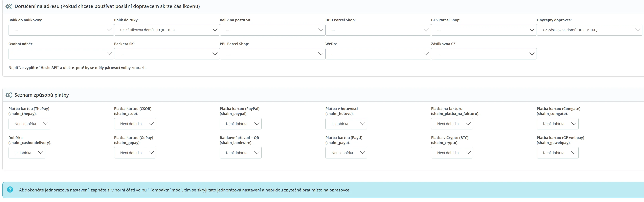Open the Zásilkovna CZ dropdown

[483, 54]
